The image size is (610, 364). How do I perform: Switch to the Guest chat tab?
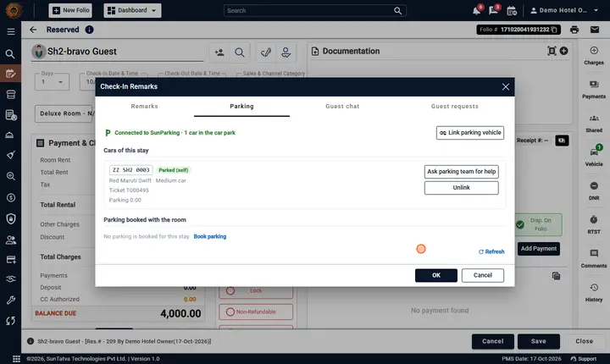click(342, 106)
